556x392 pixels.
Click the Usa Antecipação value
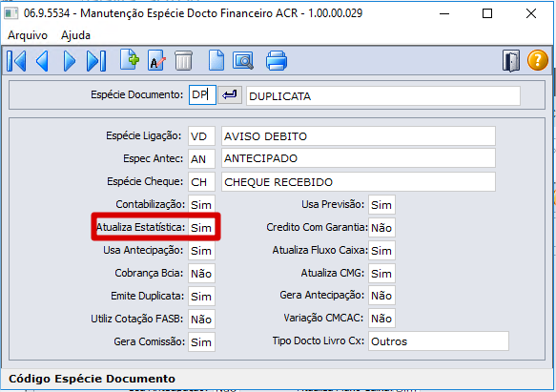tap(201, 251)
